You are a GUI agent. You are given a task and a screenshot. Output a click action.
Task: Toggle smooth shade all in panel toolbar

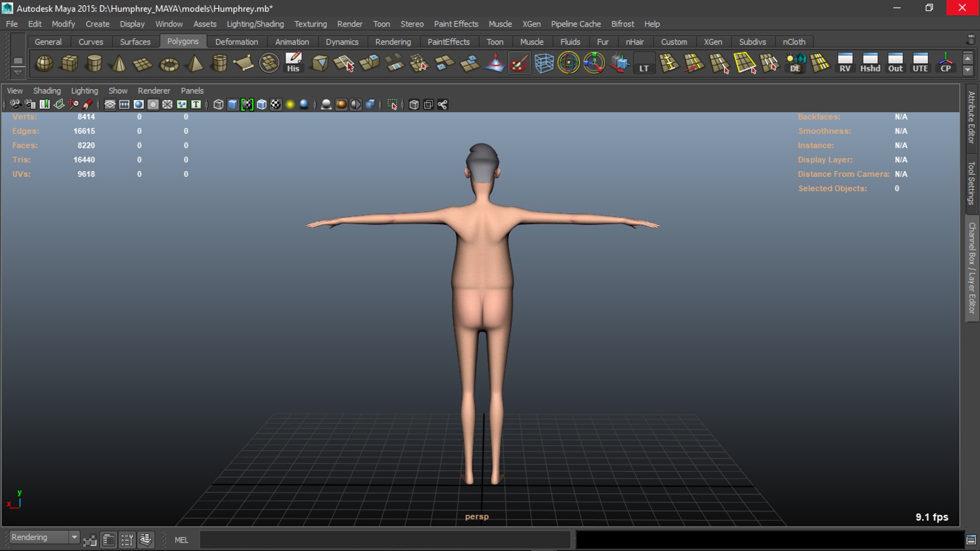(233, 105)
